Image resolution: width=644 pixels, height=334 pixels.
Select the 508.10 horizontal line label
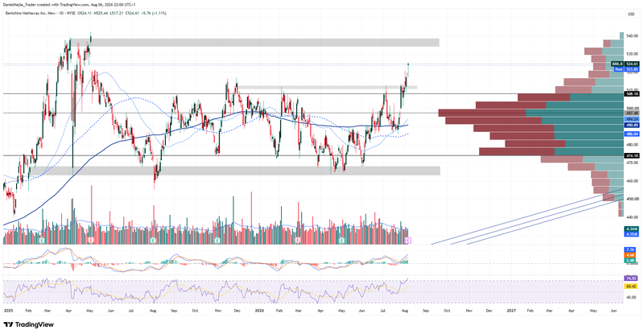point(632,93)
